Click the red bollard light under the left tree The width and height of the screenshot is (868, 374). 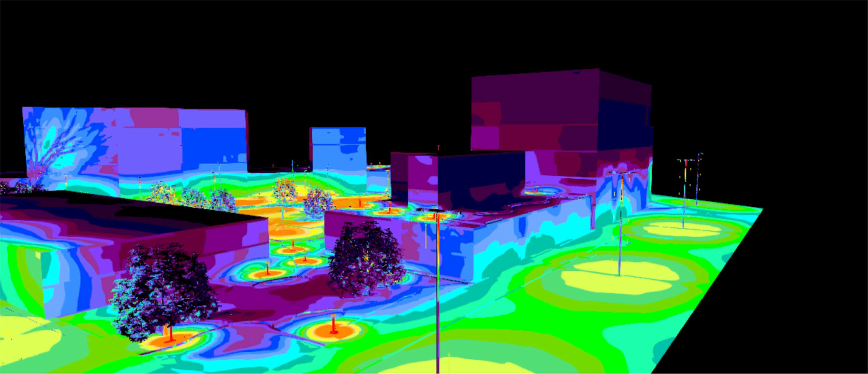coord(171,335)
